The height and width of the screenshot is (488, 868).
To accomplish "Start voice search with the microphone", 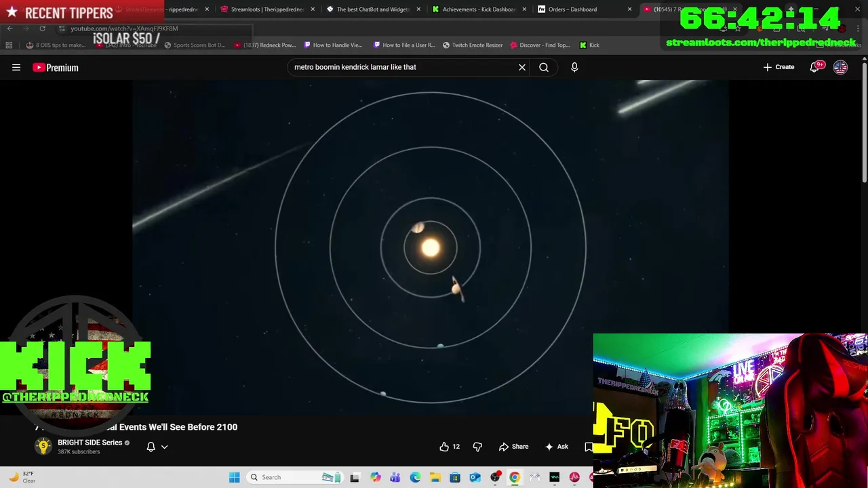I will click(574, 67).
